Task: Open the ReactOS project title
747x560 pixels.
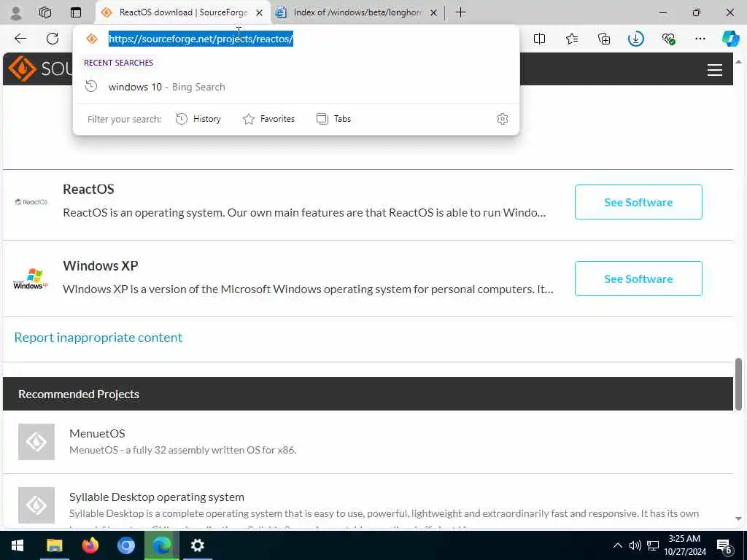Action: [x=88, y=189]
